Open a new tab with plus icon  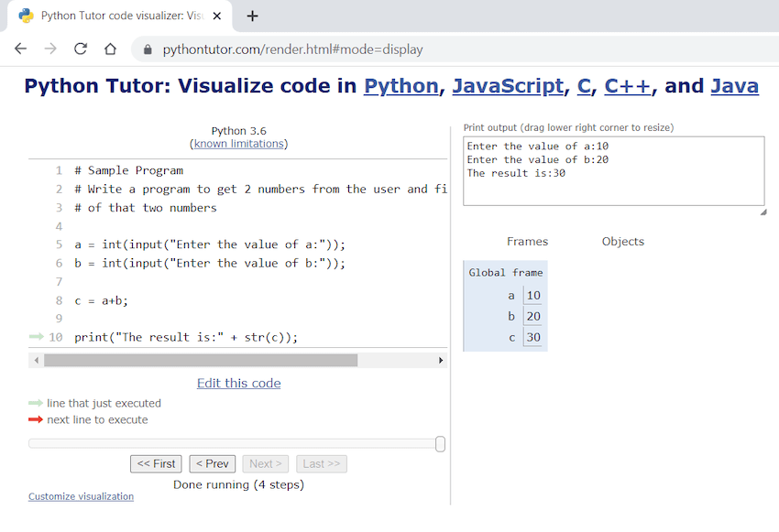(x=252, y=16)
